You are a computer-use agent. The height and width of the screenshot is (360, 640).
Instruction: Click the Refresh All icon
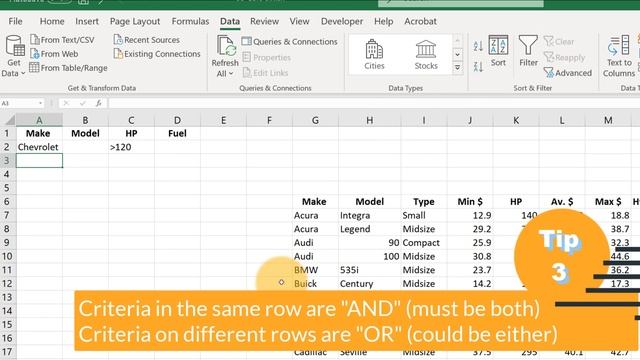pyautogui.click(x=225, y=46)
